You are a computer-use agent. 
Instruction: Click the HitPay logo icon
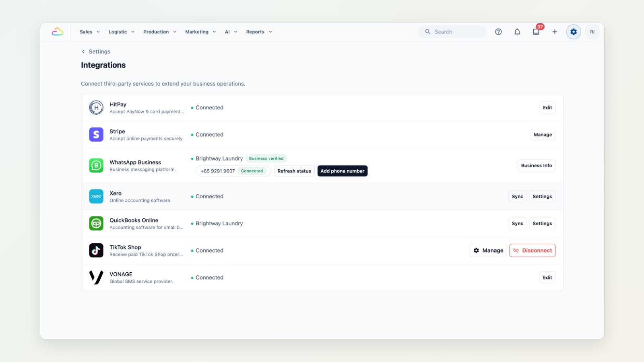click(96, 107)
